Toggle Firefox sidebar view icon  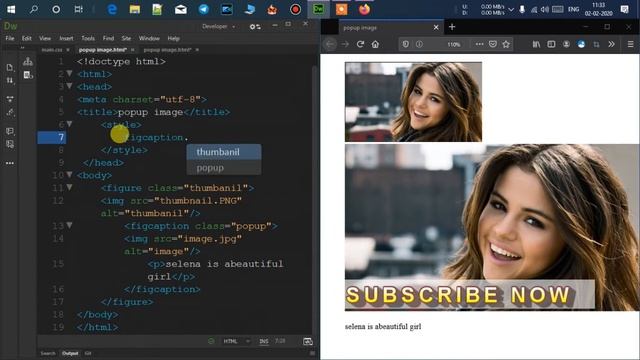[551, 44]
